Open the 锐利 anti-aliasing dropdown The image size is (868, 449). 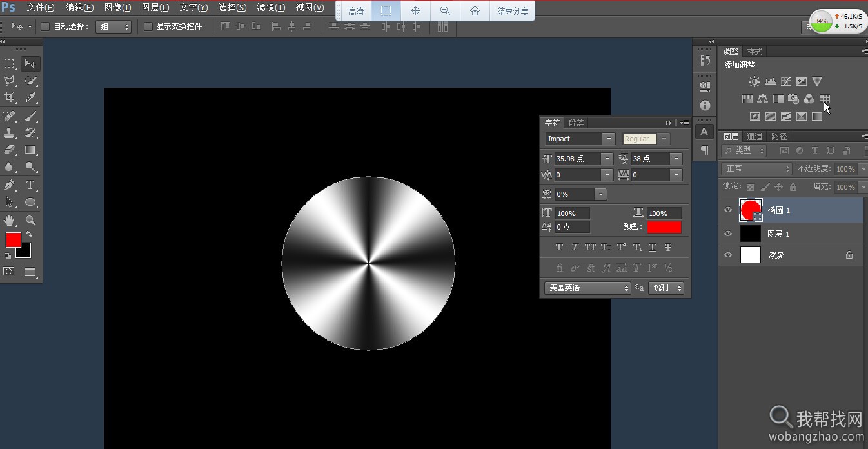pyautogui.click(x=666, y=288)
